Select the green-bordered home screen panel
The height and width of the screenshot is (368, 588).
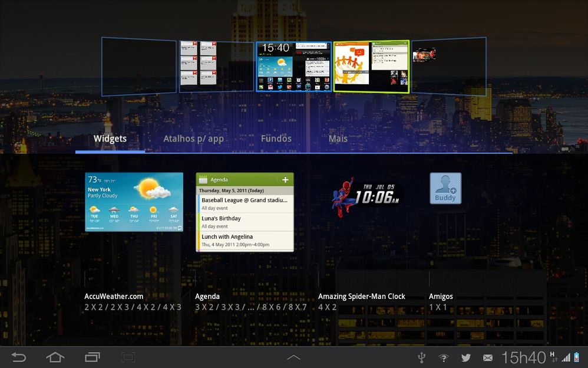point(371,66)
